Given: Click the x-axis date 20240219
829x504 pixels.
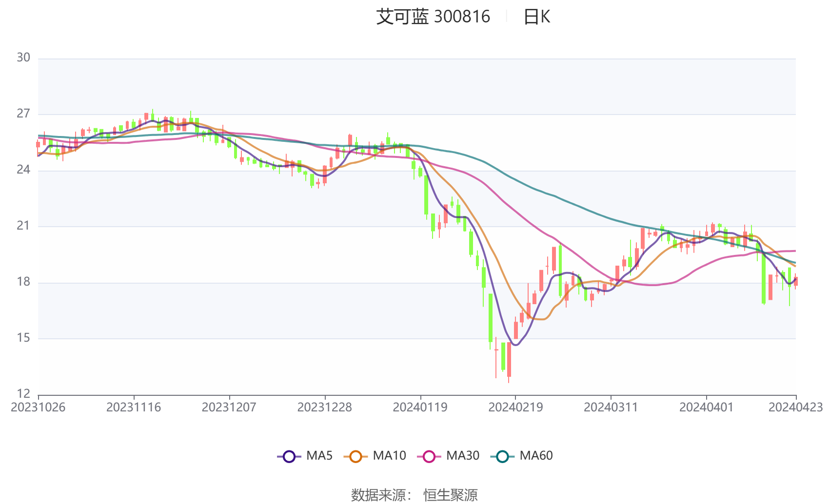Looking at the screenshot, I should pyautogui.click(x=515, y=407).
